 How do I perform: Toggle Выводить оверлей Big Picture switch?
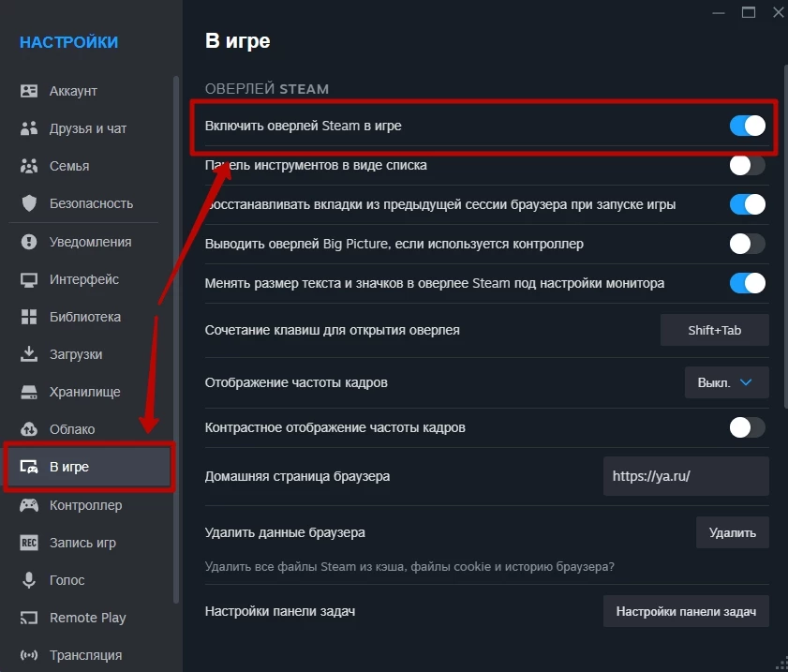coord(747,244)
